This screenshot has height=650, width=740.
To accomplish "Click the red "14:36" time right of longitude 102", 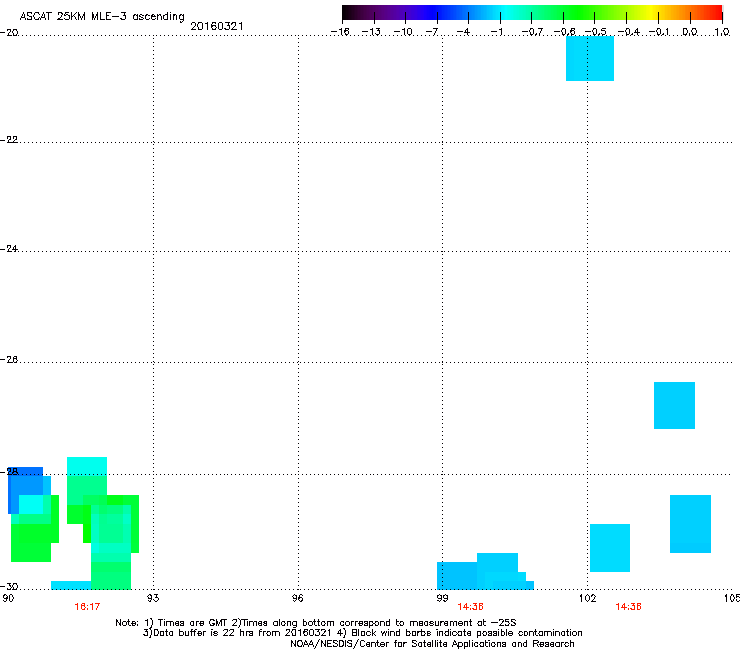I will (629, 607).
